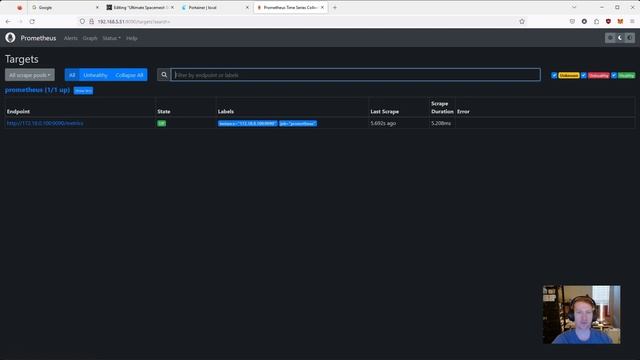This screenshot has height=360, width=640.
Task: Close the Prometheus Time Series tab
Action: (322, 7)
